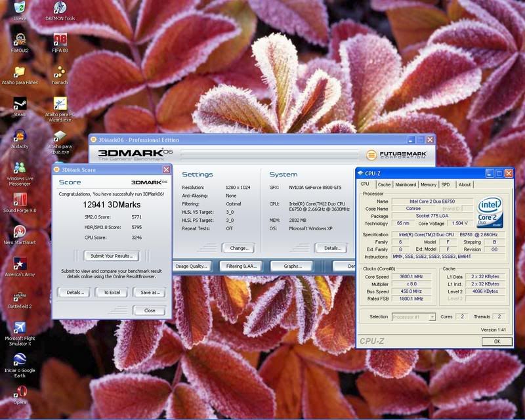The height and width of the screenshot is (420, 525).
Task: Click the Details button in Score window
Action: tap(73, 293)
